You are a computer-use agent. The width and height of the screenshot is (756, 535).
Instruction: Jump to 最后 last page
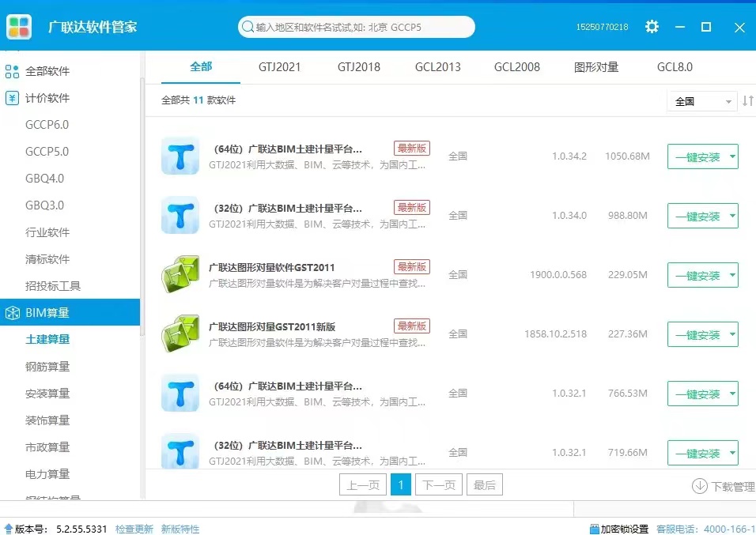485,485
